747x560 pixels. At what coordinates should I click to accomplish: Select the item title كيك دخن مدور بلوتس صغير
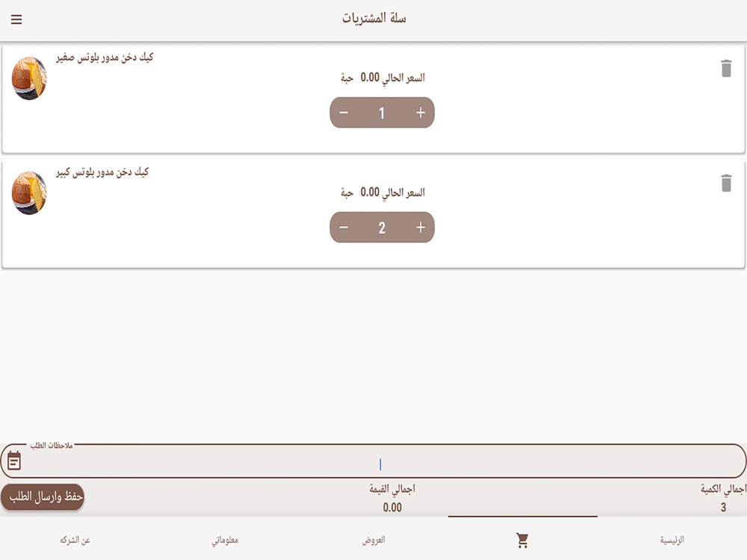[105, 57]
